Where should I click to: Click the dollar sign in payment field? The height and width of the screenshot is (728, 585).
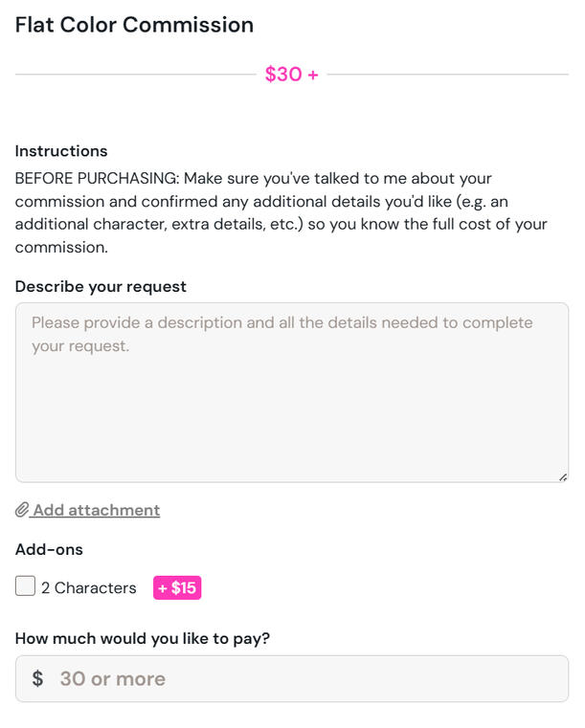(x=37, y=679)
